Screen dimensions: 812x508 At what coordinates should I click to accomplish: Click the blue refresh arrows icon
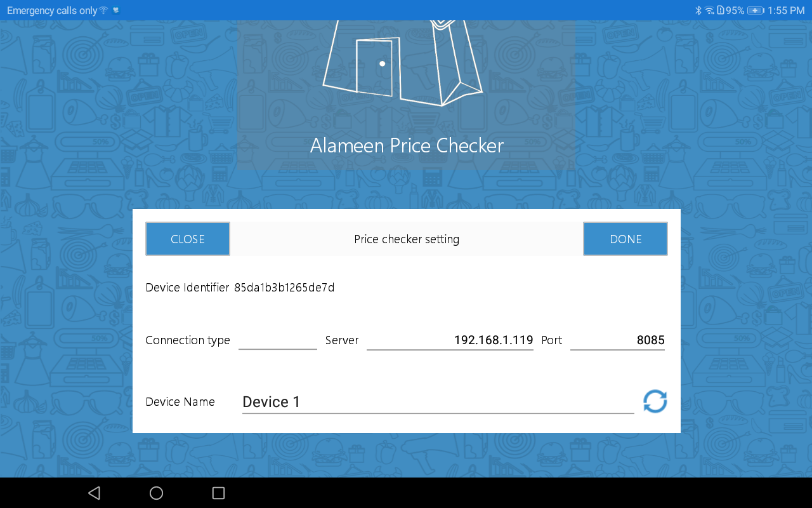(x=655, y=401)
